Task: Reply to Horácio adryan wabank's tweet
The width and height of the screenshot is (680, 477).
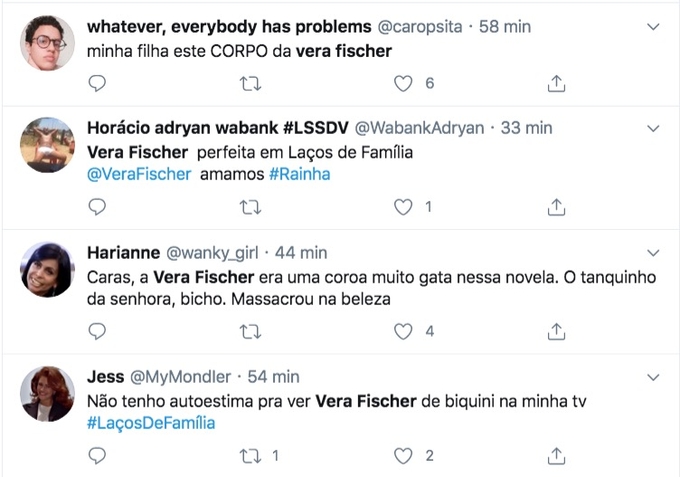Action: (x=97, y=207)
